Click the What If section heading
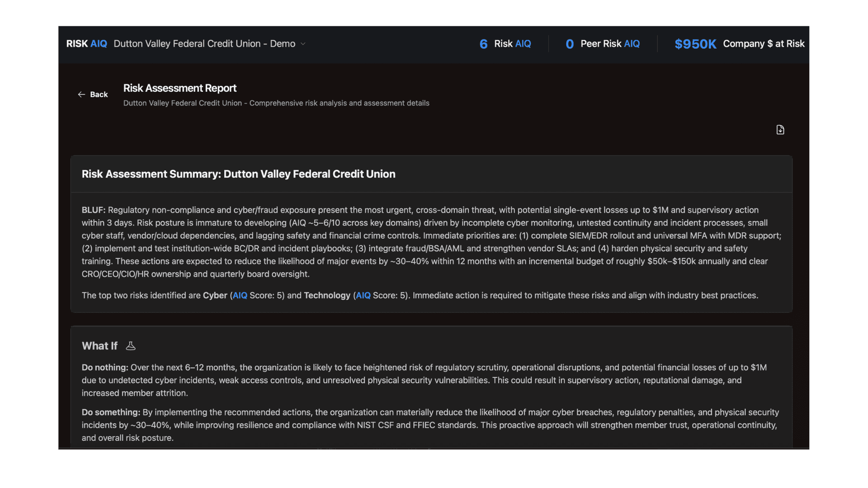The width and height of the screenshot is (868, 488). 99,346
